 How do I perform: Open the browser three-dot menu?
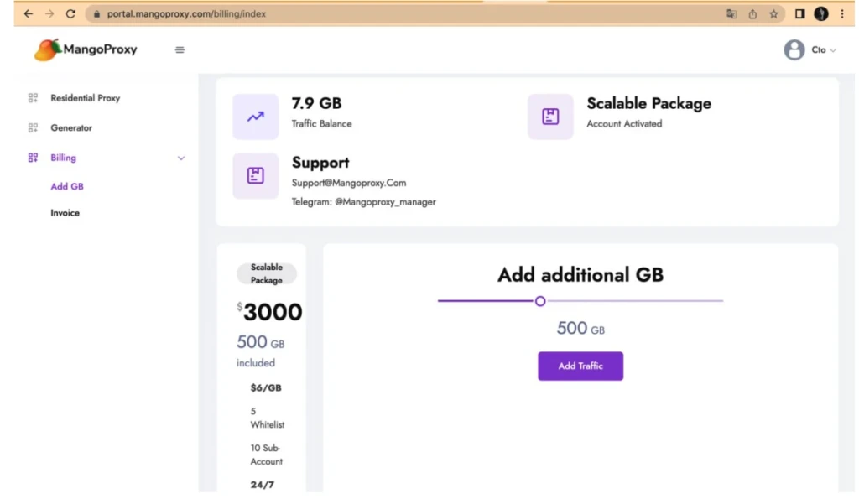point(842,13)
